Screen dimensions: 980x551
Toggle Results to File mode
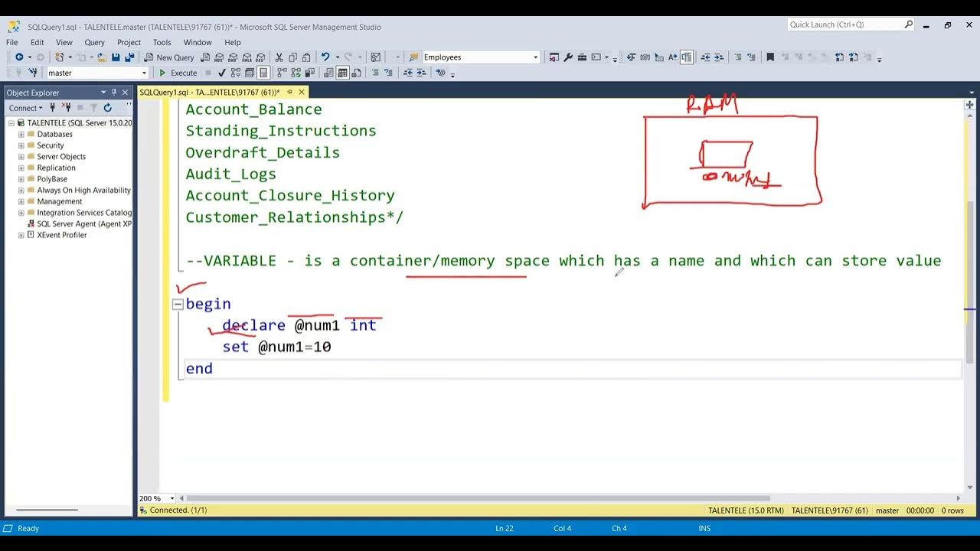[356, 73]
